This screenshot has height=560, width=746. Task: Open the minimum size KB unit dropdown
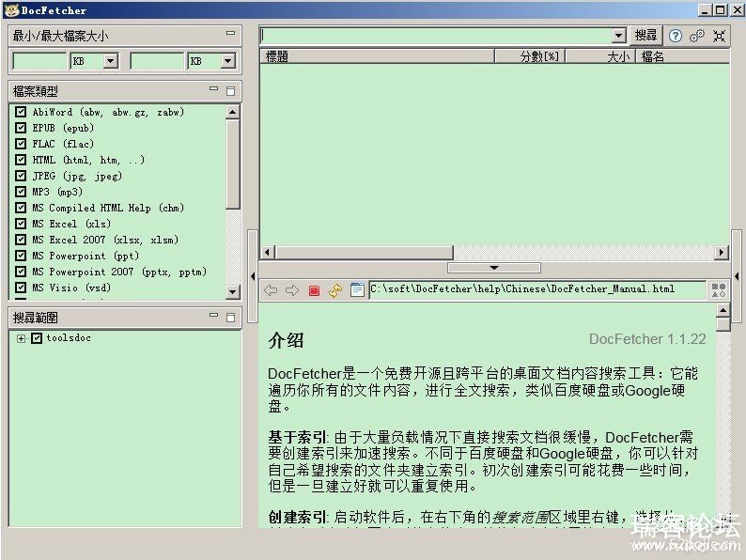tap(110, 61)
